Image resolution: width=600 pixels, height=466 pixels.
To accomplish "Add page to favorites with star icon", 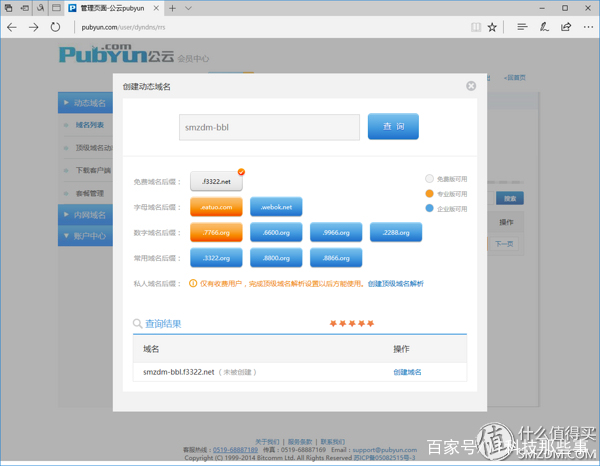I will [492, 27].
